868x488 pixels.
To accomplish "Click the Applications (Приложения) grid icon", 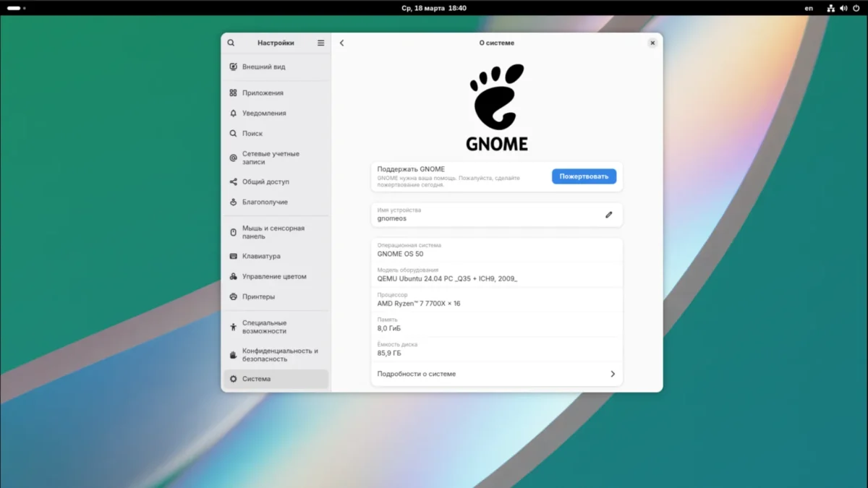I will tap(233, 93).
